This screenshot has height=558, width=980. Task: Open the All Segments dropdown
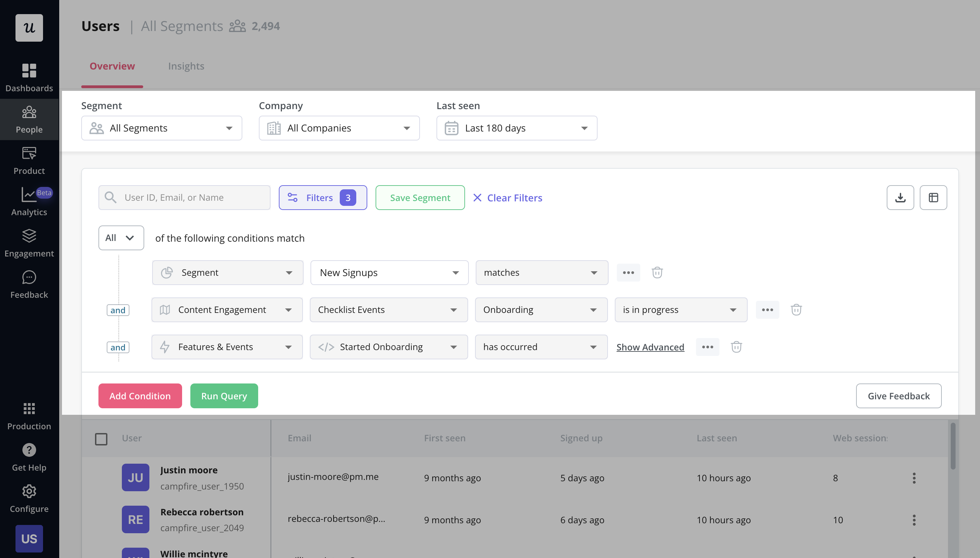pyautogui.click(x=161, y=128)
